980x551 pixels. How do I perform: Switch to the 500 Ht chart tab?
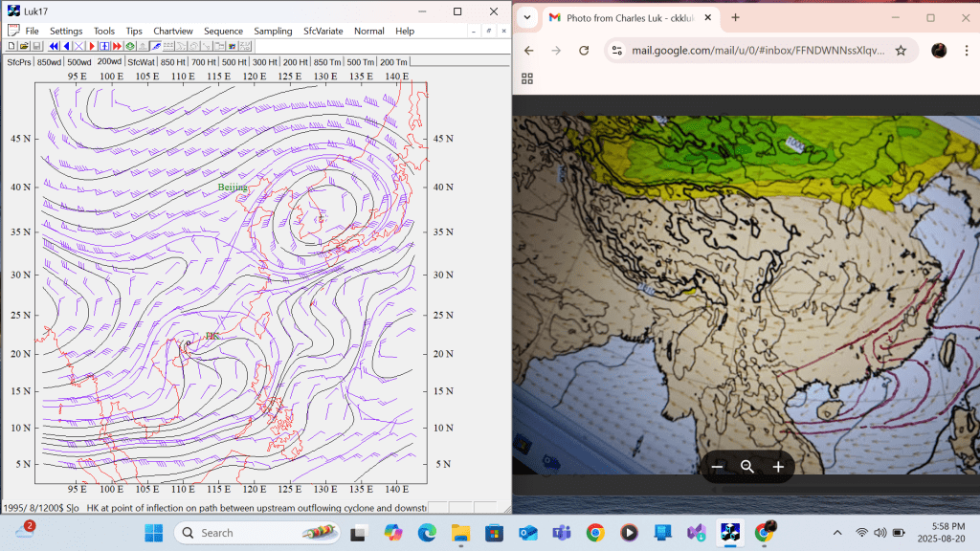[x=234, y=62]
